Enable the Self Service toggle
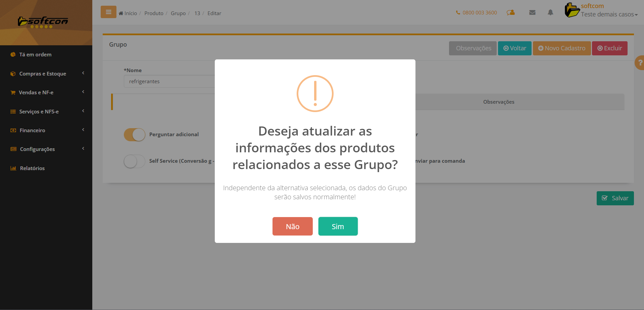The image size is (644, 310). coord(135,161)
